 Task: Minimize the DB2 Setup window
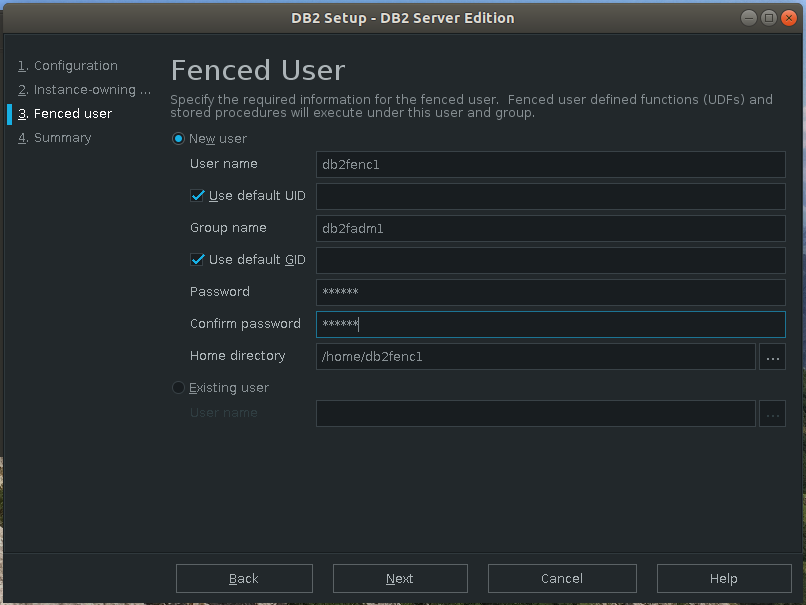pos(750,18)
